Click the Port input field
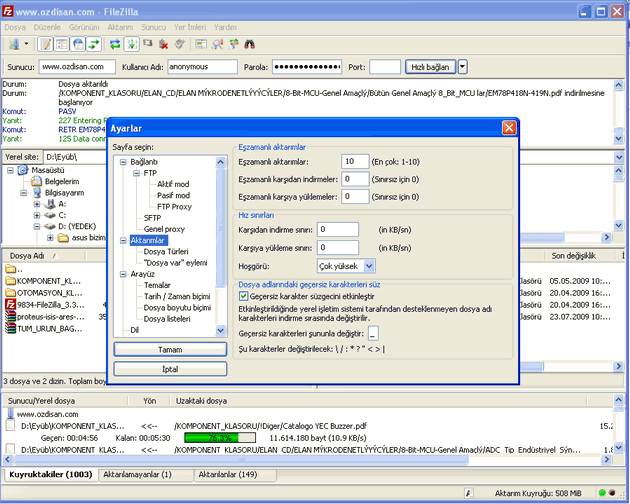 click(385, 67)
